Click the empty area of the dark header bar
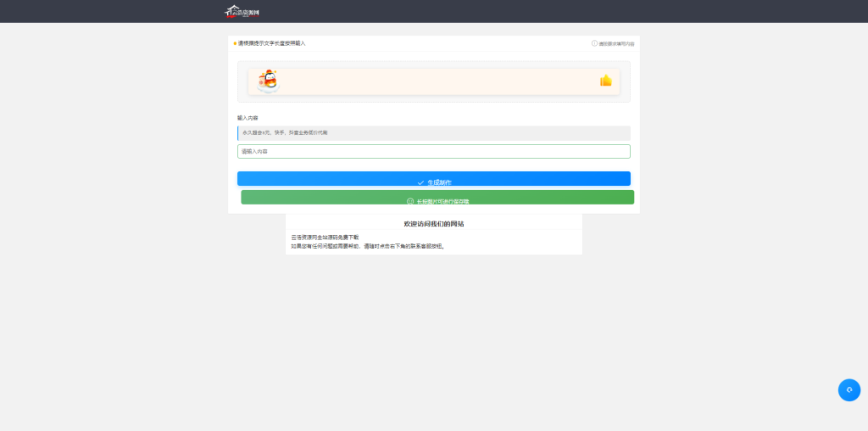 click(x=551, y=11)
